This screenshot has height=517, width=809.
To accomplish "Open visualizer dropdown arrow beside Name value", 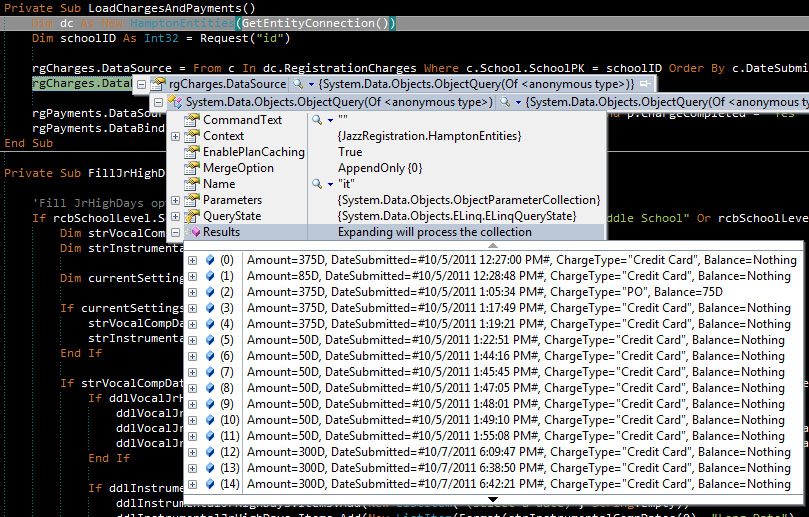I will (x=330, y=184).
